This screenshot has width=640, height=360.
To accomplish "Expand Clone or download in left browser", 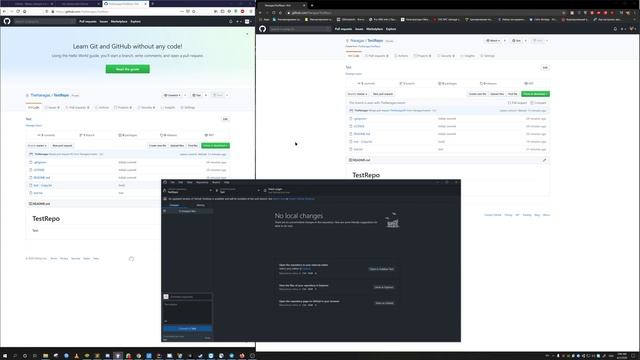I will pos(216,146).
